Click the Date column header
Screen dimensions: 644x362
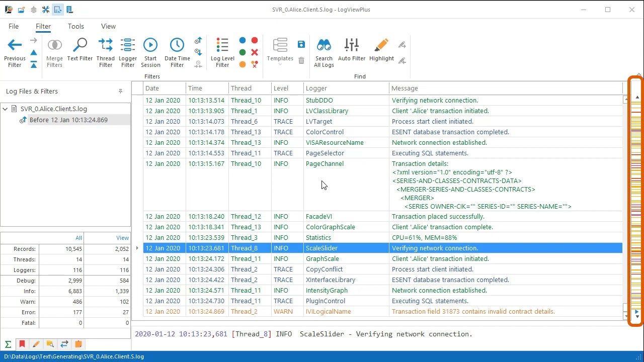pos(164,88)
